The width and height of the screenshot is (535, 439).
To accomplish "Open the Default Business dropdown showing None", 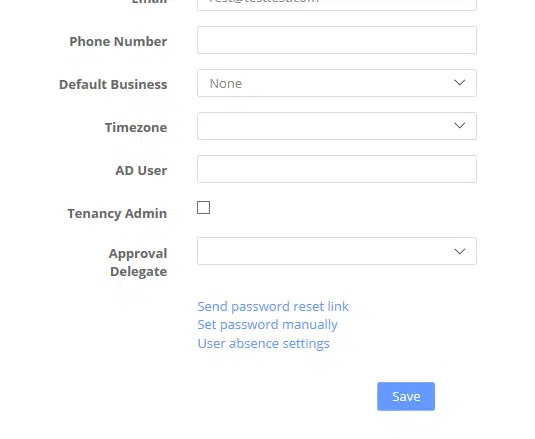I will pyautogui.click(x=337, y=83).
